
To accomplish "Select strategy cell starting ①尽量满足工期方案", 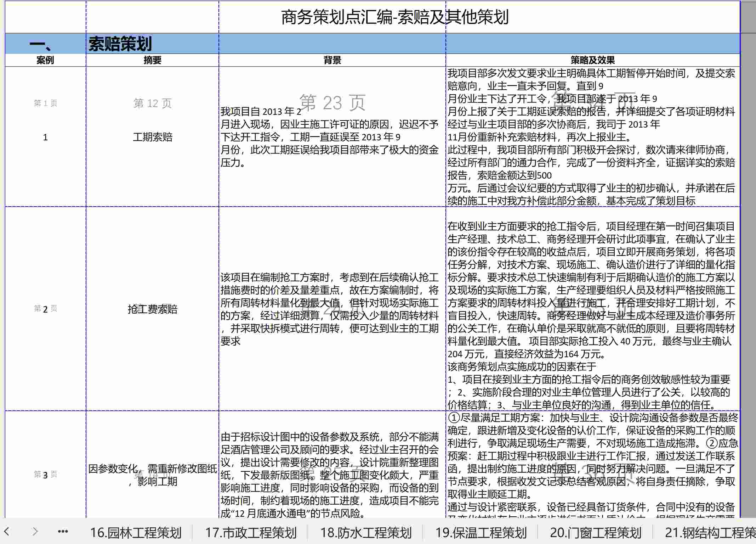I will pos(593,465).
